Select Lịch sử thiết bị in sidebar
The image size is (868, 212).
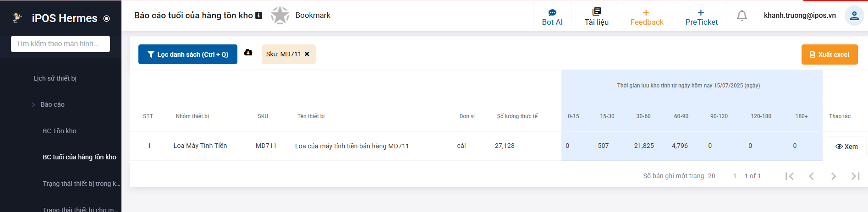point(55,78)
